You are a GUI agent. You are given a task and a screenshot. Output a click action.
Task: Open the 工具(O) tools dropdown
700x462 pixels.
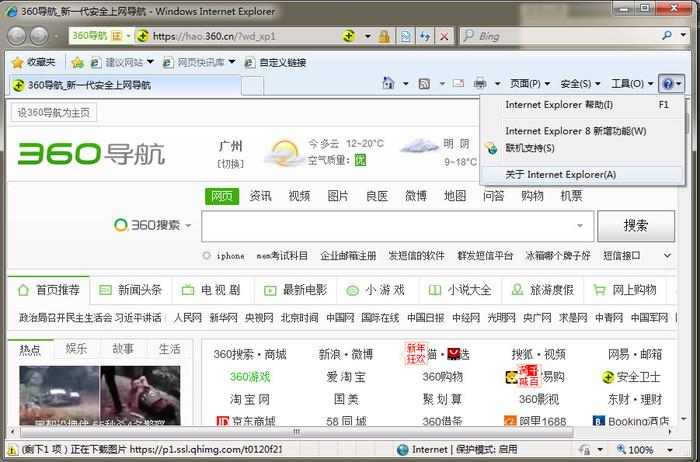pos(631,84)
